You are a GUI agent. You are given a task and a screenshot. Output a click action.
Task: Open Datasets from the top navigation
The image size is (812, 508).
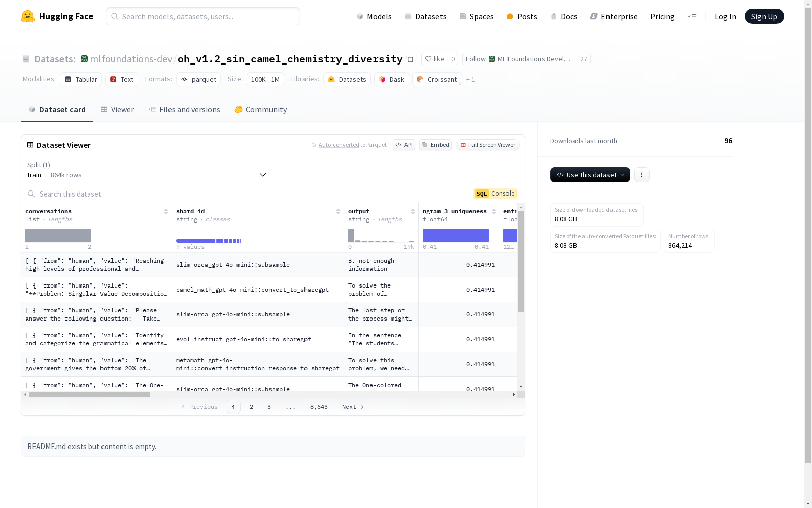click(x=425, y=16)
